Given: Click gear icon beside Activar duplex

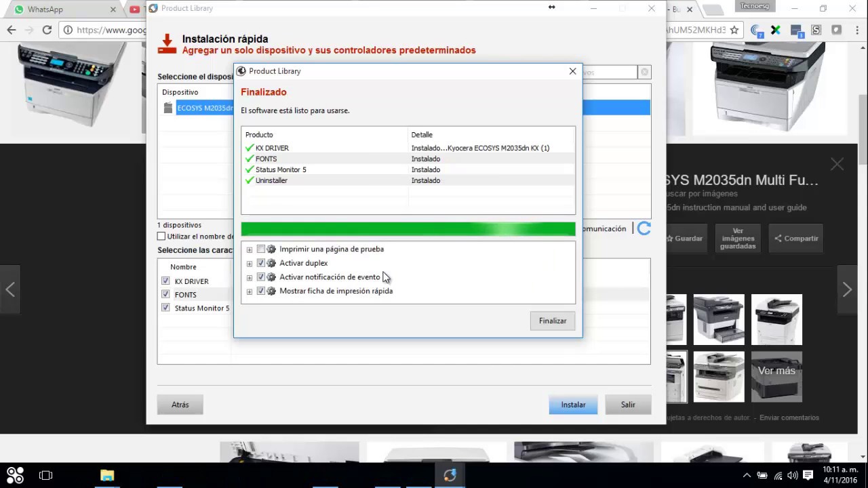Looking at the screenshot, I should click(x=271, y=263).
